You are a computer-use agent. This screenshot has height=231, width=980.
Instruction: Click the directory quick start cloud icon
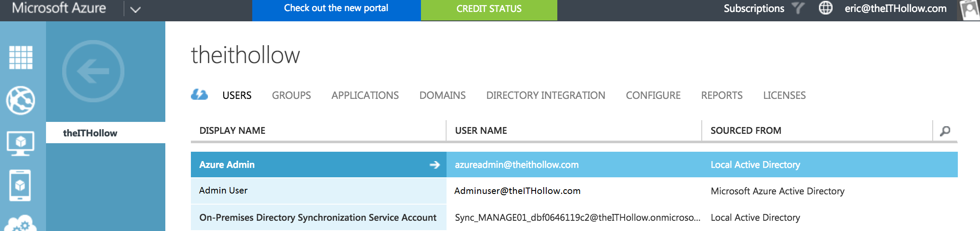point(199,95)
